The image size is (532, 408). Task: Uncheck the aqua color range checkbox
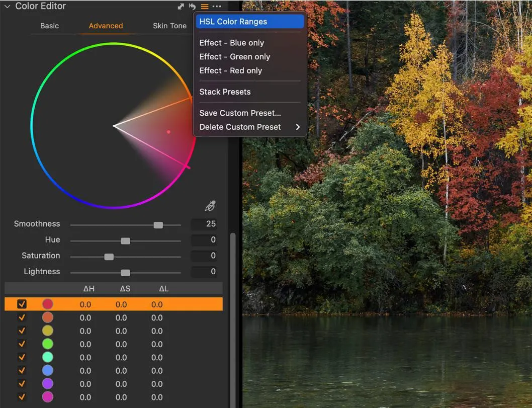click(x=22, y=357)
